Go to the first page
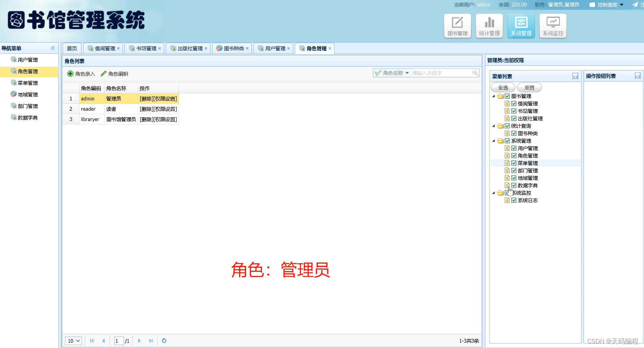Image resolution: width=644 pixels, height=348 pixels. pos(92,341)
